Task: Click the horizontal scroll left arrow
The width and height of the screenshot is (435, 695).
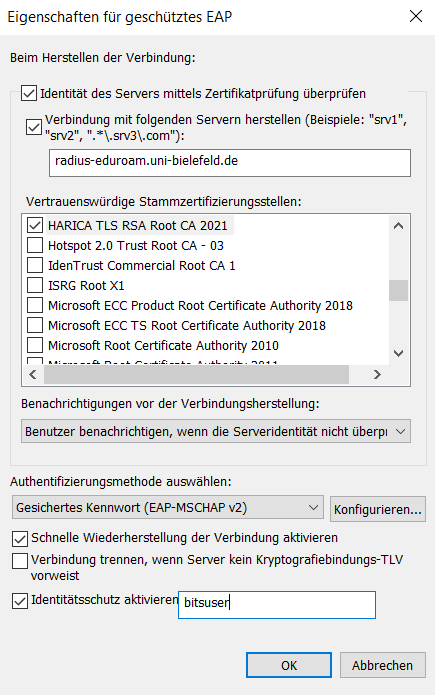Action: pos(33,375)
